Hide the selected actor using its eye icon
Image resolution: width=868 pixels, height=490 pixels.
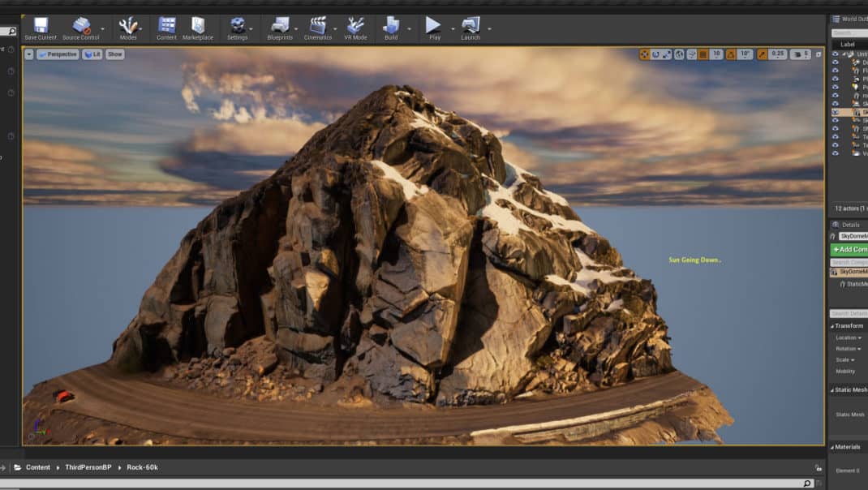[x=835, y=113]
